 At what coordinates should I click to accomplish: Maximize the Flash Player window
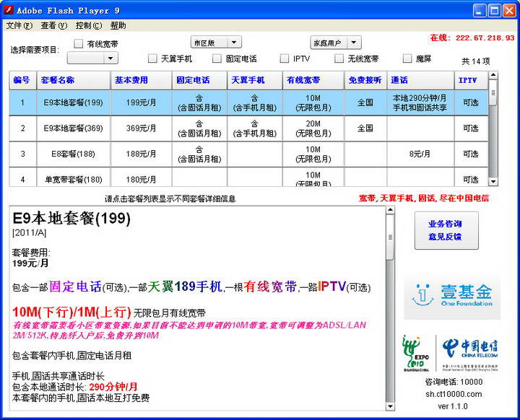point(495,11)
